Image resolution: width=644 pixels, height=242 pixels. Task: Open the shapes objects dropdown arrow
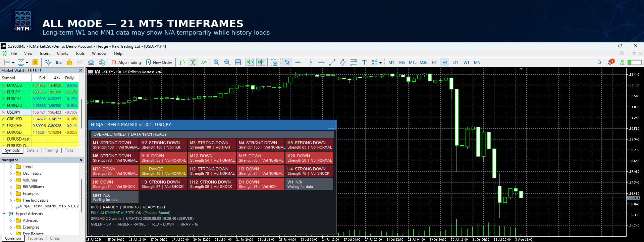click(x=380, y=63)
